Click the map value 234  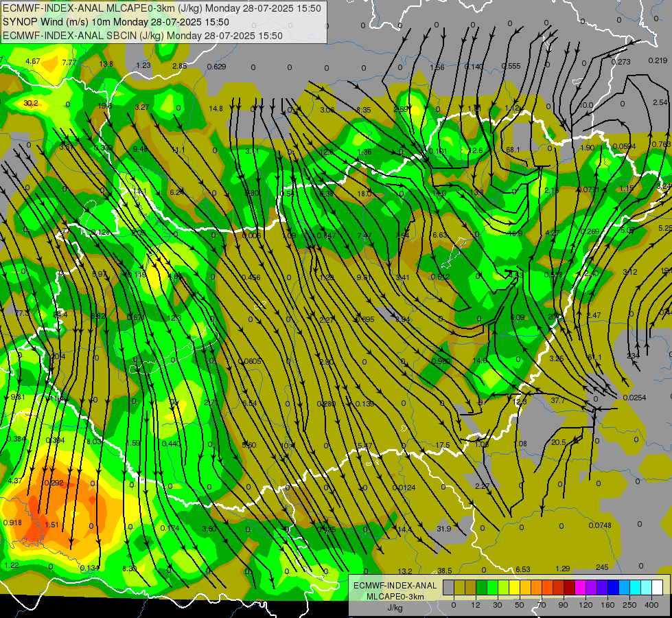coord(633,356)
